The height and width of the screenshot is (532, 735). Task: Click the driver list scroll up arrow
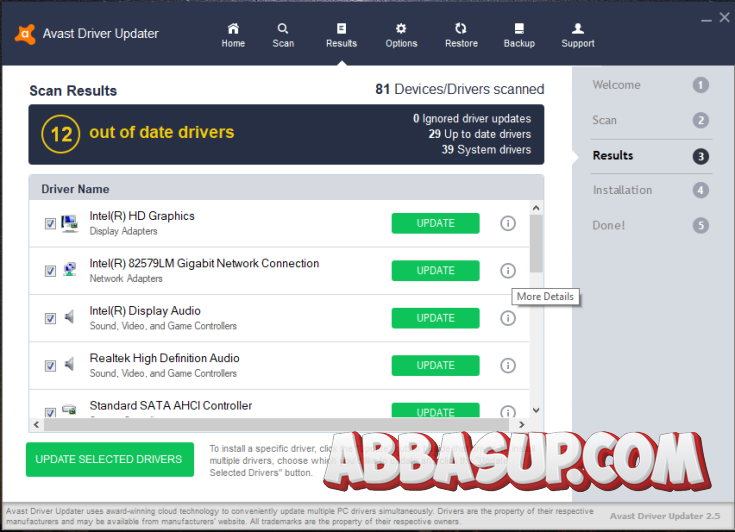[536, 208]
